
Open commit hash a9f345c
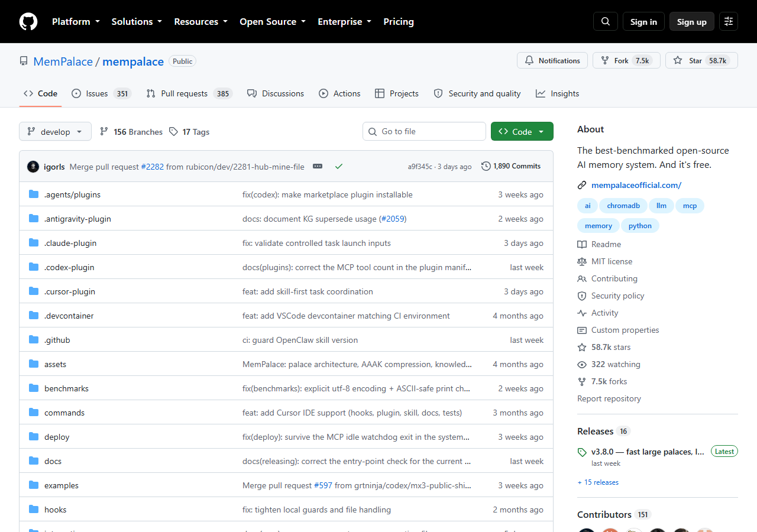(x=420, y=167)
